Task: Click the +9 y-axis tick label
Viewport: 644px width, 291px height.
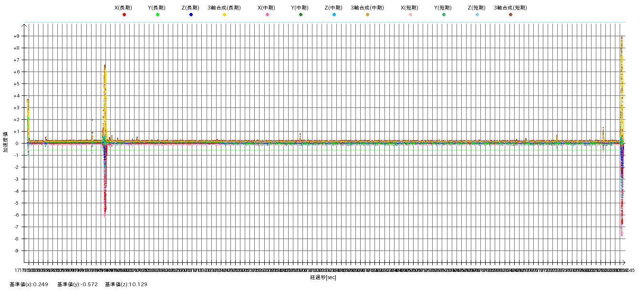Action: (16, 36)
